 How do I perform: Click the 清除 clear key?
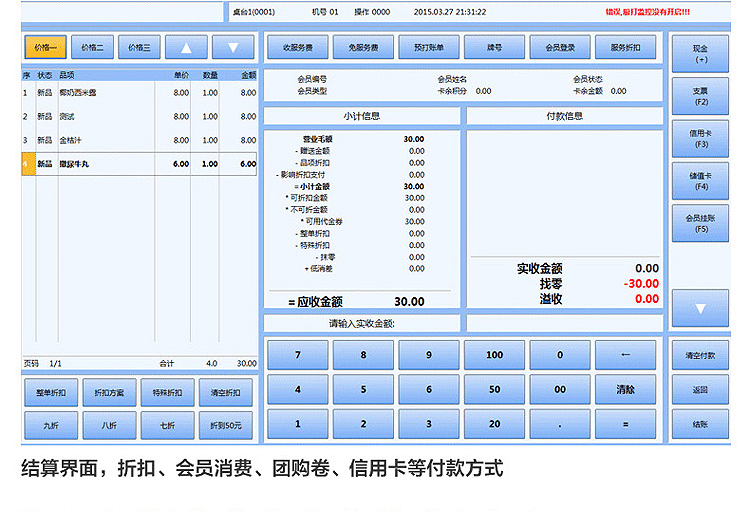pyautogui.click(x=625, y=390)
